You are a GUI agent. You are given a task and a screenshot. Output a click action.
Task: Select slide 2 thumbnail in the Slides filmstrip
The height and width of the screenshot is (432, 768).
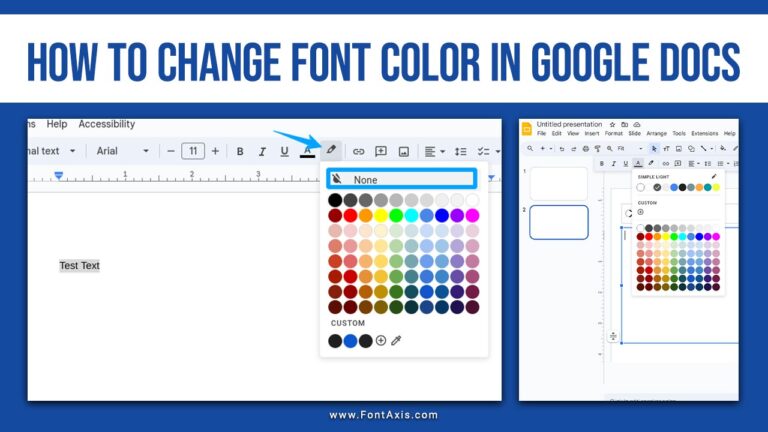(x=559, y=222)
